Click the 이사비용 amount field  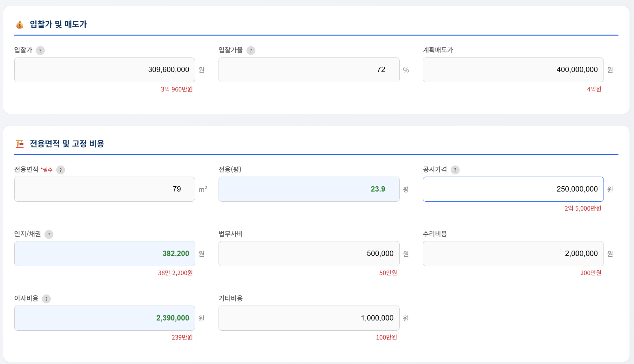(x=105, y=318)
